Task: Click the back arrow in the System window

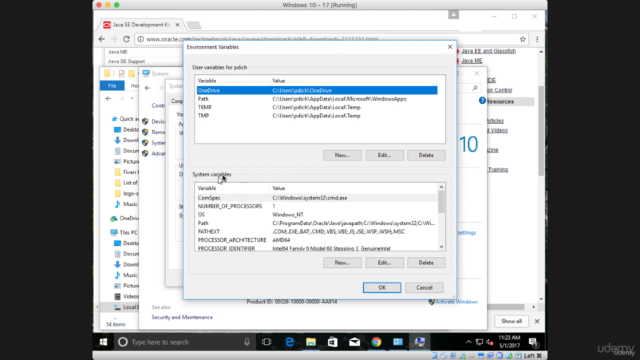Action: [x=147, y=88]
